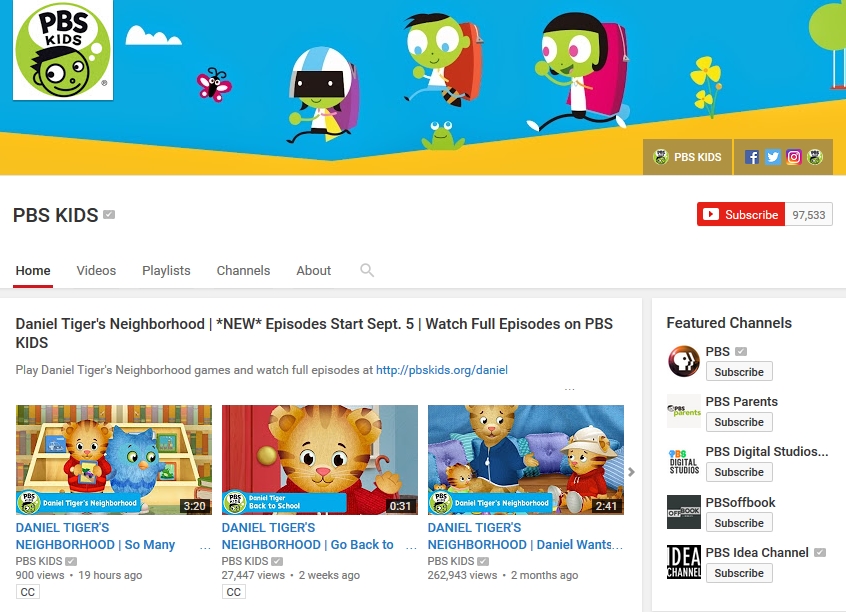Click 27,447 views text
846x612 pixels.
point(253,575)
